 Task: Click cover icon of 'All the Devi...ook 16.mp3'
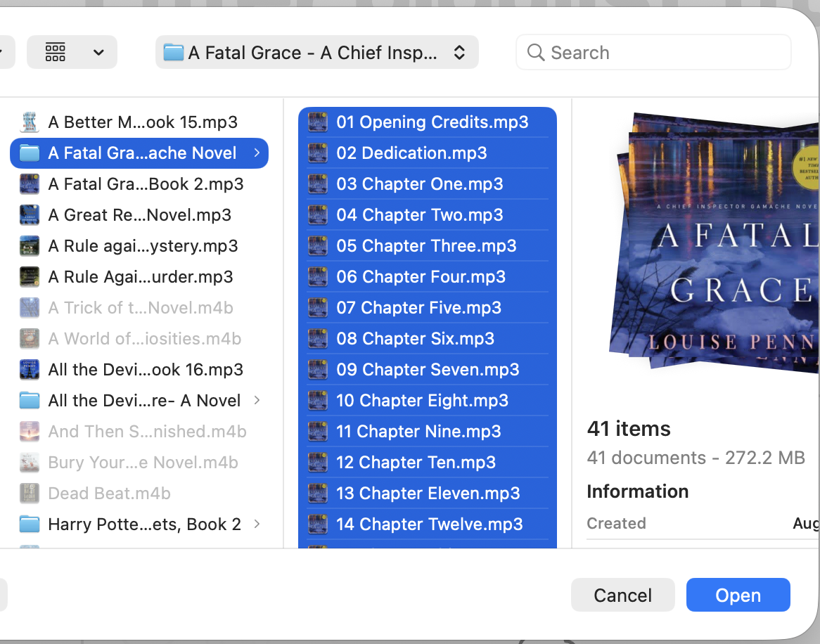pyautogui.click(x=30, y=370)
